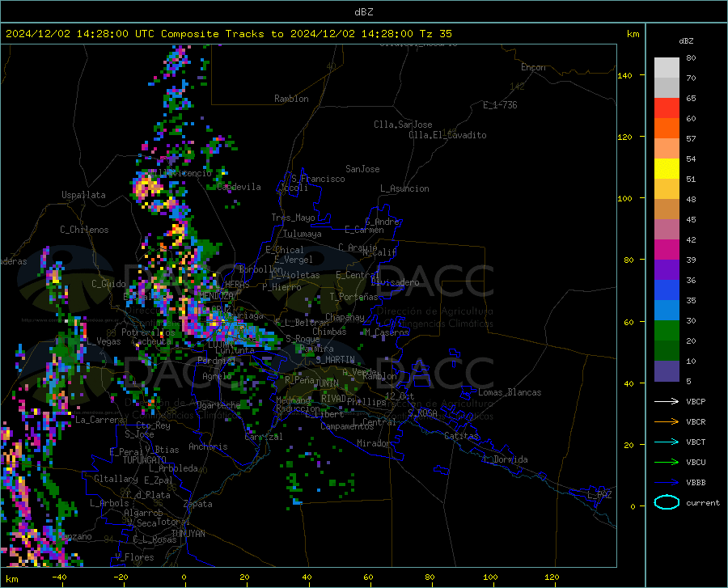Click the Uspallata map label
Image resolution: width=728 pixels, height=588 pixels.
(x=83, y=195)
